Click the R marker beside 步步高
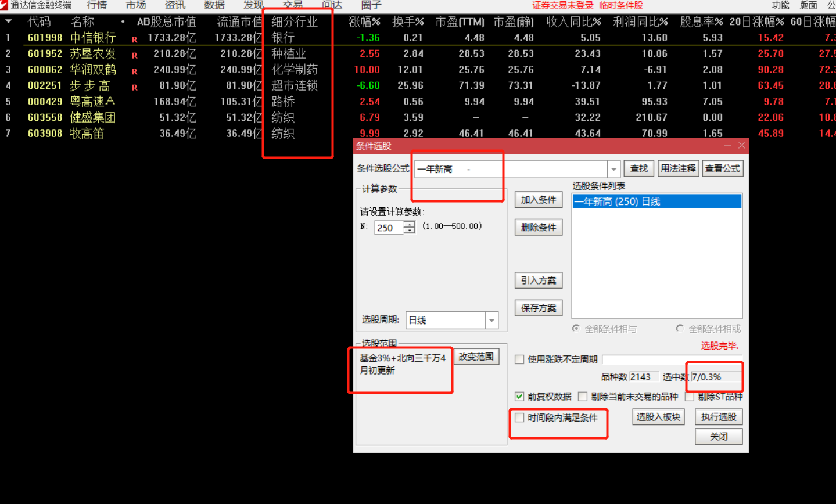 tap(135, 88)
